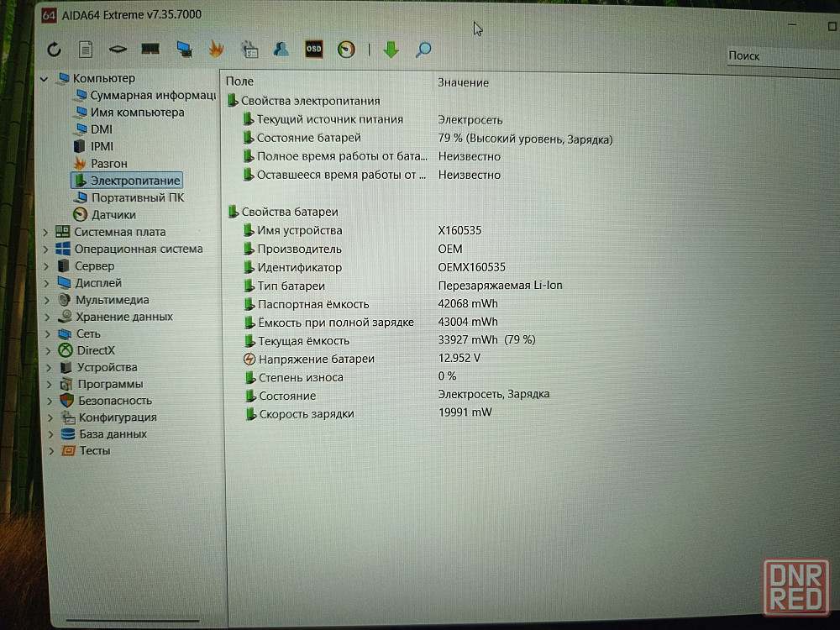Image resolution: width=840 pixels, height=630 pixels.
Task: Click the magnifier search icon
Action: pyautogui.click(x=424, y=50)
